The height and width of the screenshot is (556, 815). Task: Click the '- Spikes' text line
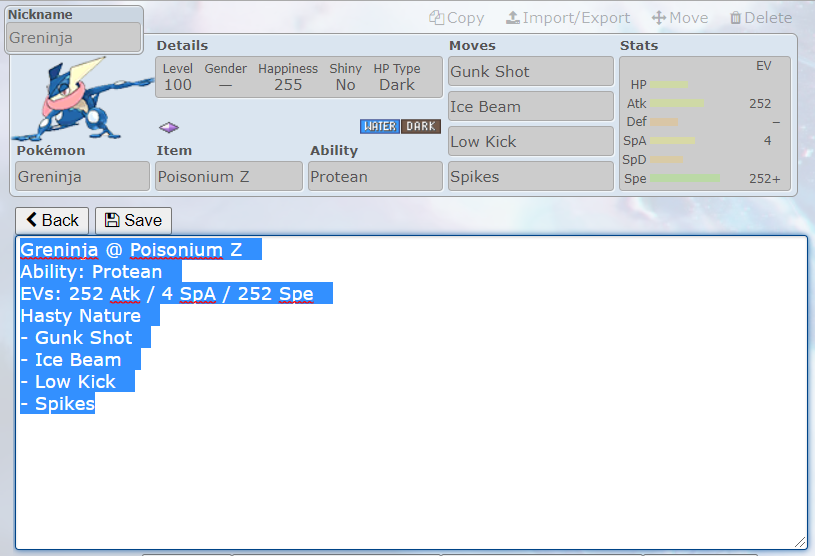tap(58, 404)
